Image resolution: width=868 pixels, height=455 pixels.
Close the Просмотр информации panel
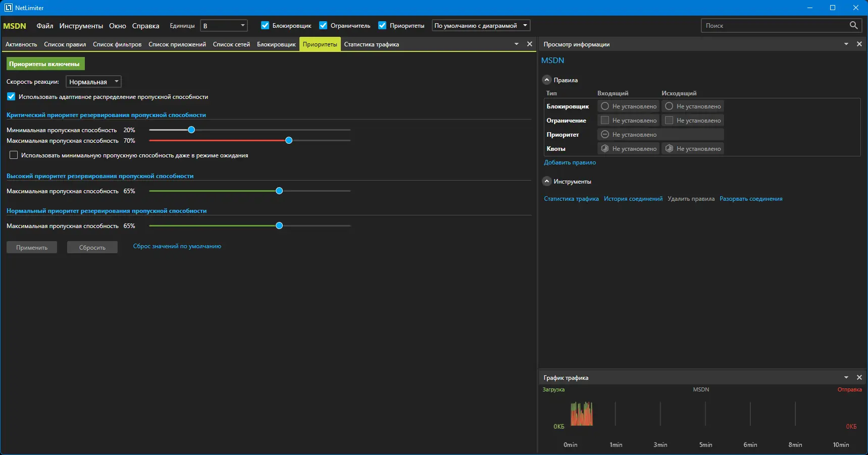(x=859, y=44)
